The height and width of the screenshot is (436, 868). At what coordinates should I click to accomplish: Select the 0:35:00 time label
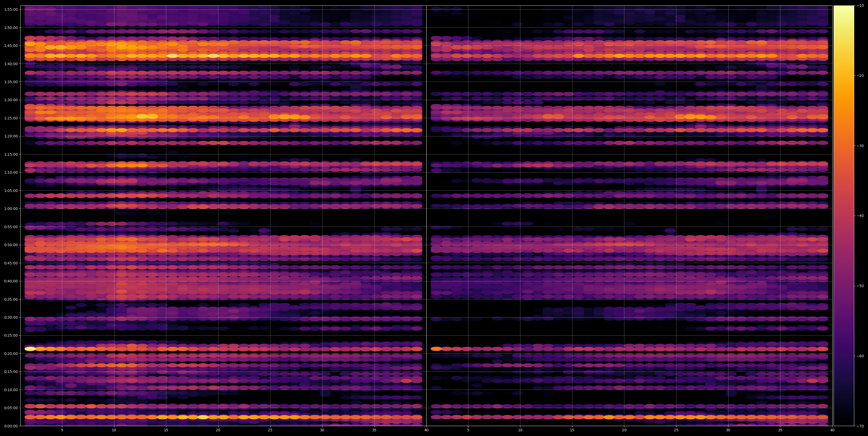tap(11, 299)
